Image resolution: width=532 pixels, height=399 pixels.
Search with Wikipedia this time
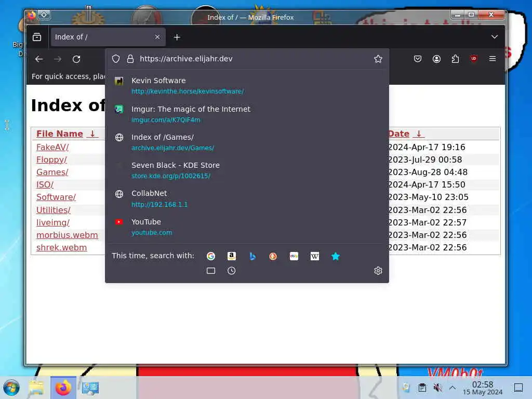tap(314, 256)
